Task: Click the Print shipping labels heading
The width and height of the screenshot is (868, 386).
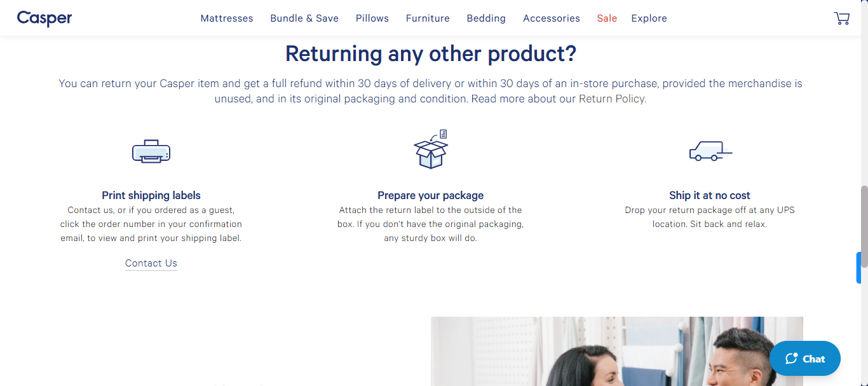Action: point(151,195)
